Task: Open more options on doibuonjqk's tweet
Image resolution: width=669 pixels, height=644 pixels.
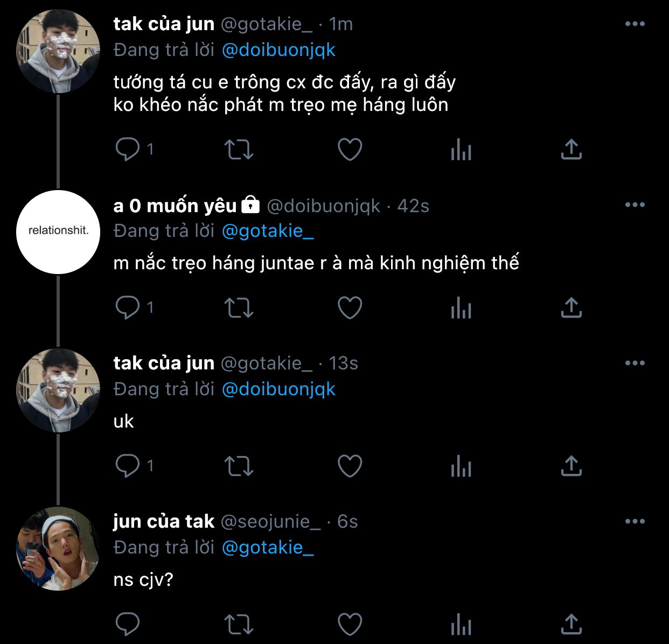Action: [635, 205]
